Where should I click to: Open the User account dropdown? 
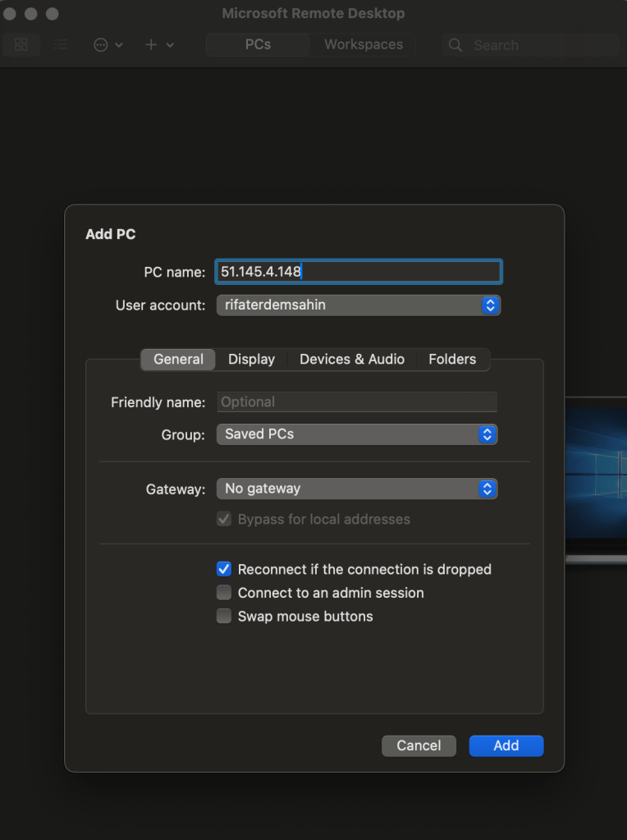358,305
